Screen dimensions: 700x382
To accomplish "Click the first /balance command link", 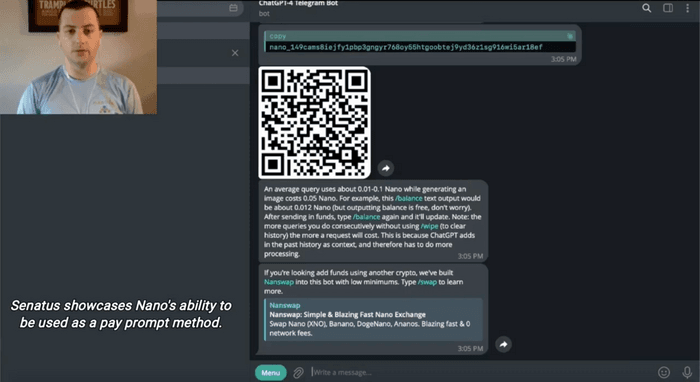I will pyautogui.click(x=408, y=198).
